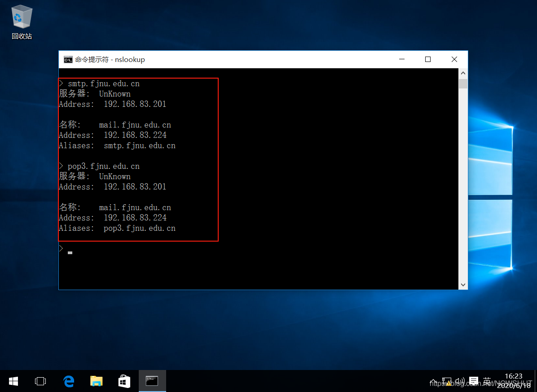
Task: Click the Windows Start button
Action: (13, 381)
